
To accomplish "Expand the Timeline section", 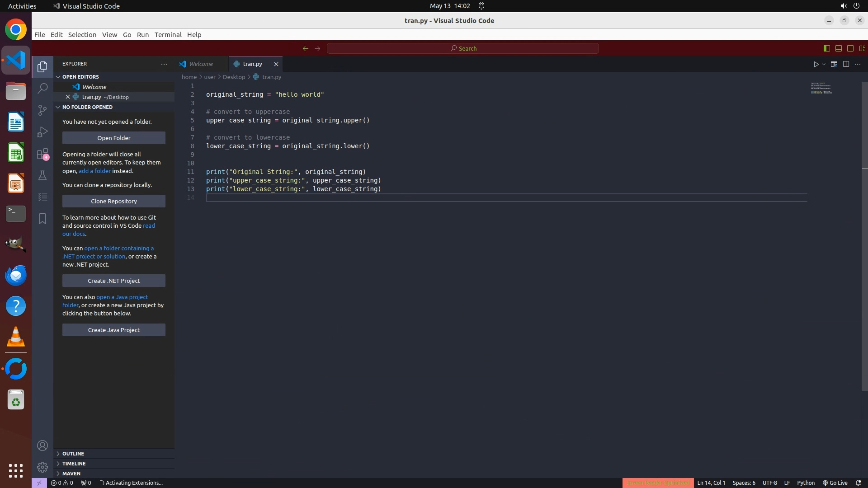I will [x=74, y=464].
